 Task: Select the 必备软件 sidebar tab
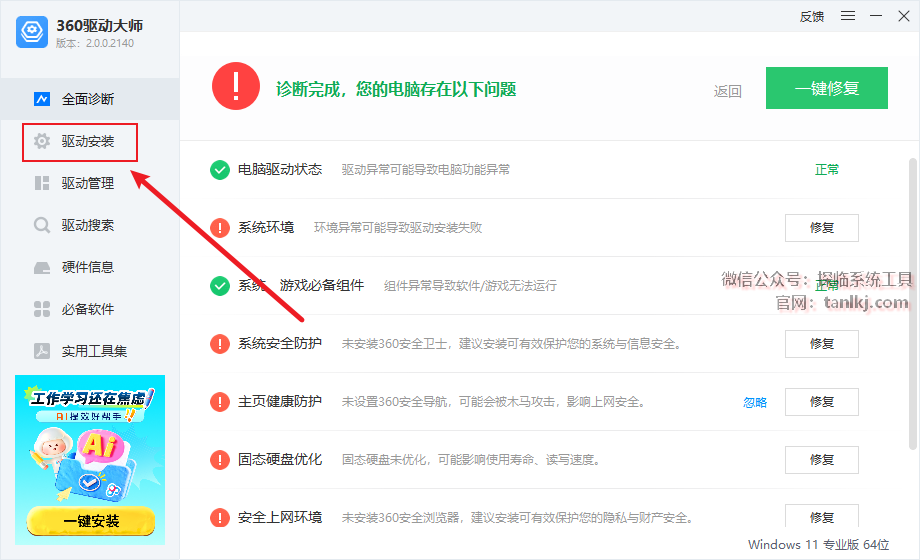tap(90, 309)
